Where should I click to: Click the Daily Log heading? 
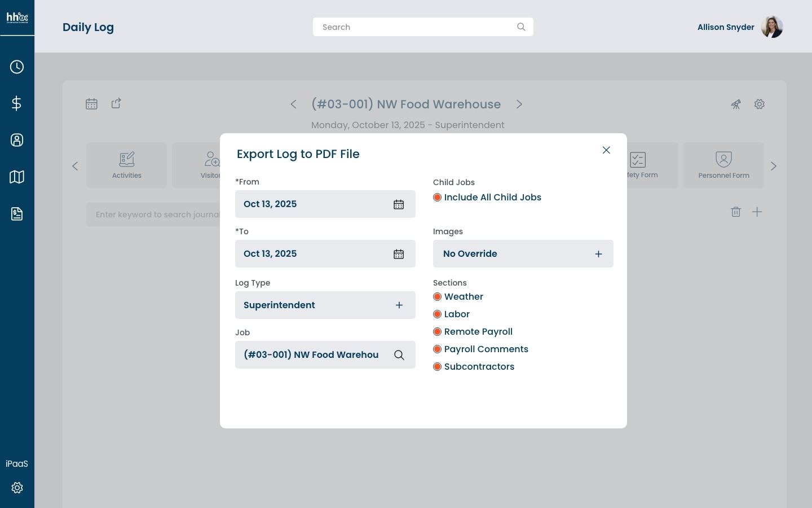(x=88, y=27)
